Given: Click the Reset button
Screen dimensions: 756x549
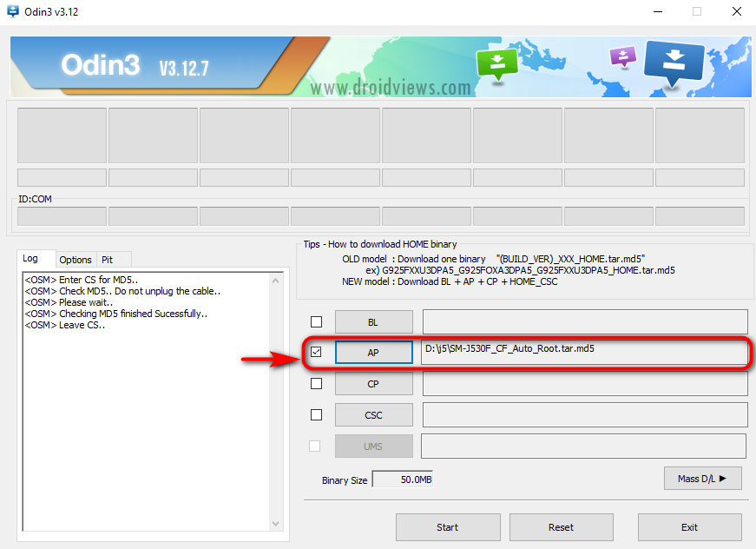Looking at the screenshot, I should point(561,526).
